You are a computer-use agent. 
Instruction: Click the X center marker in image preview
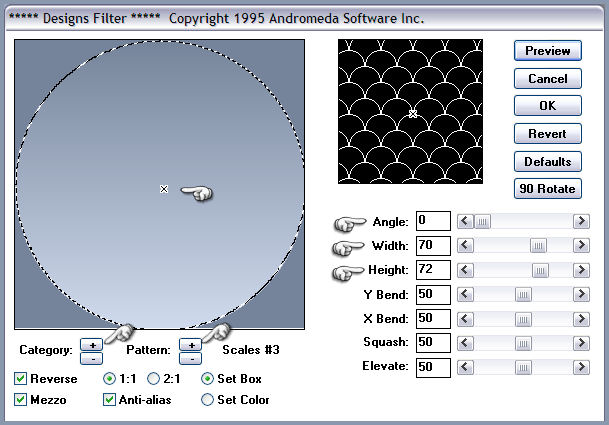164,189
